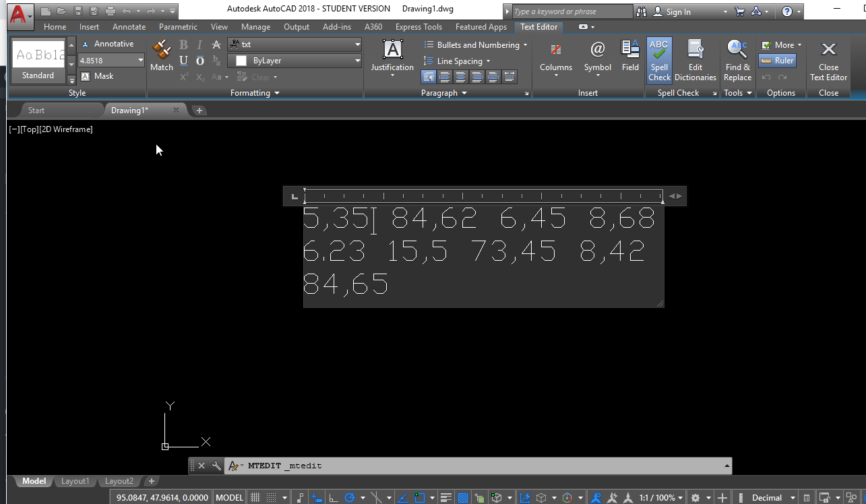Viewport: 866px width, 504px height.
Task: Select the Match text formatting tool
Action: click(162, 57)
